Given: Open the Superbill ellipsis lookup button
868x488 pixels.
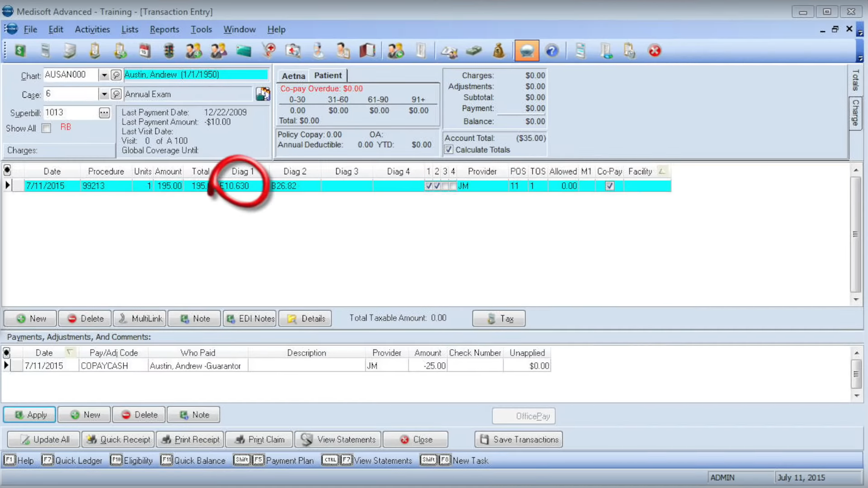Looking at the screenshot, I should [x=104, y=113].
